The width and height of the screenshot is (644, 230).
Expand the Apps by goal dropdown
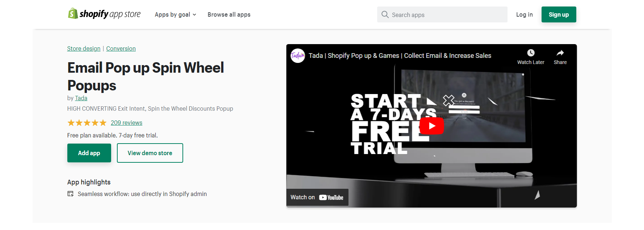click(x=176, y=14)
